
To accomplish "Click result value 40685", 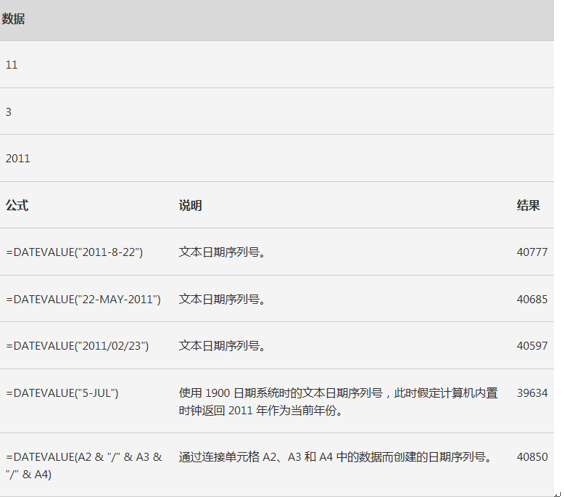I will tap(532, 299).
